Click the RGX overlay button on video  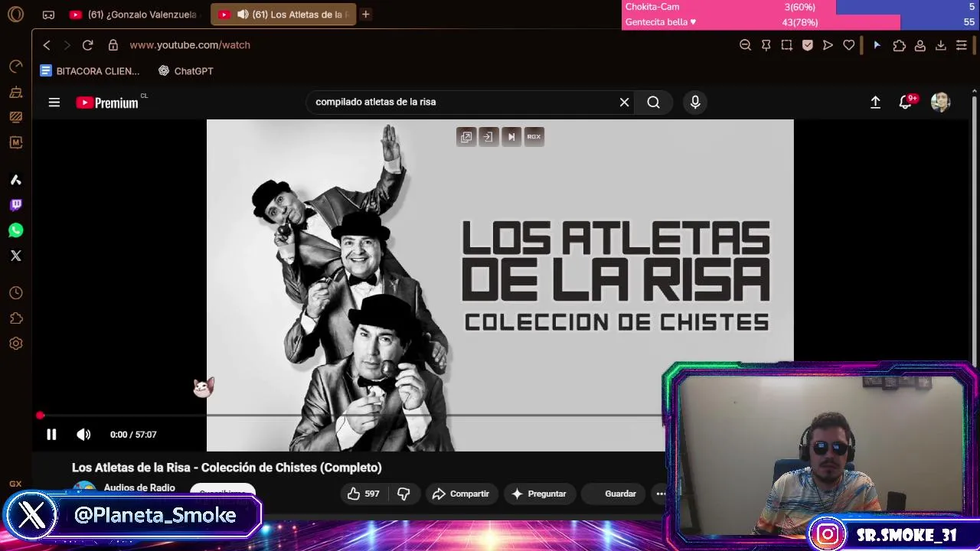[x=534, y=137]
